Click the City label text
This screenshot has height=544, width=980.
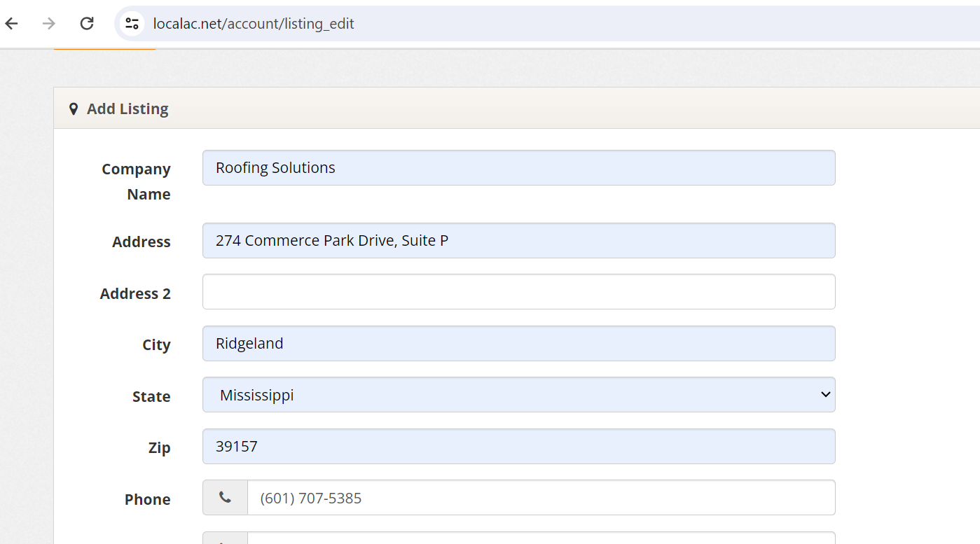tap(156, 345)
